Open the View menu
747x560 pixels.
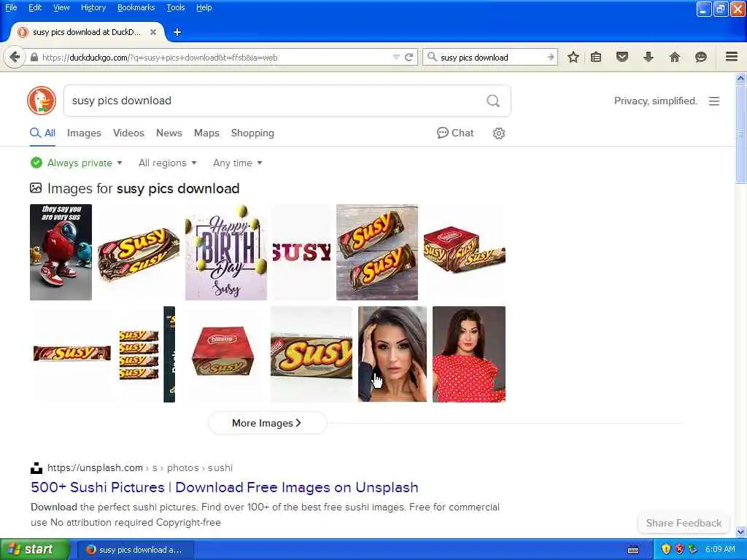tap(61, 7)
